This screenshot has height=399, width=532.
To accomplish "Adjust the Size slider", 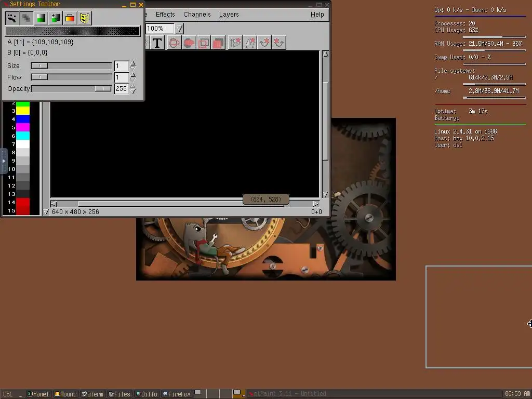I will pyautogui.click(x=71, y=66).
